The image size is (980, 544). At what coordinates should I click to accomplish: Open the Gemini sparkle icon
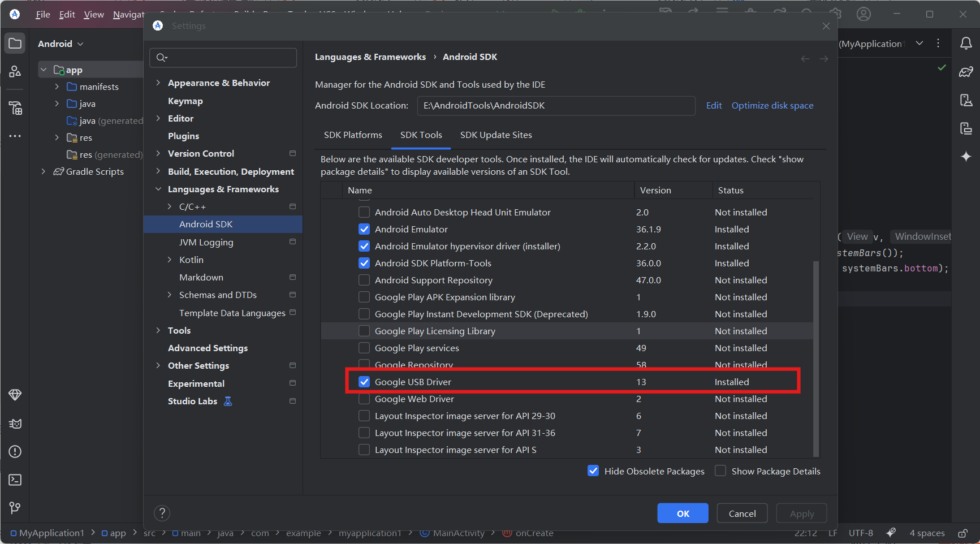[x=966, y=156]
